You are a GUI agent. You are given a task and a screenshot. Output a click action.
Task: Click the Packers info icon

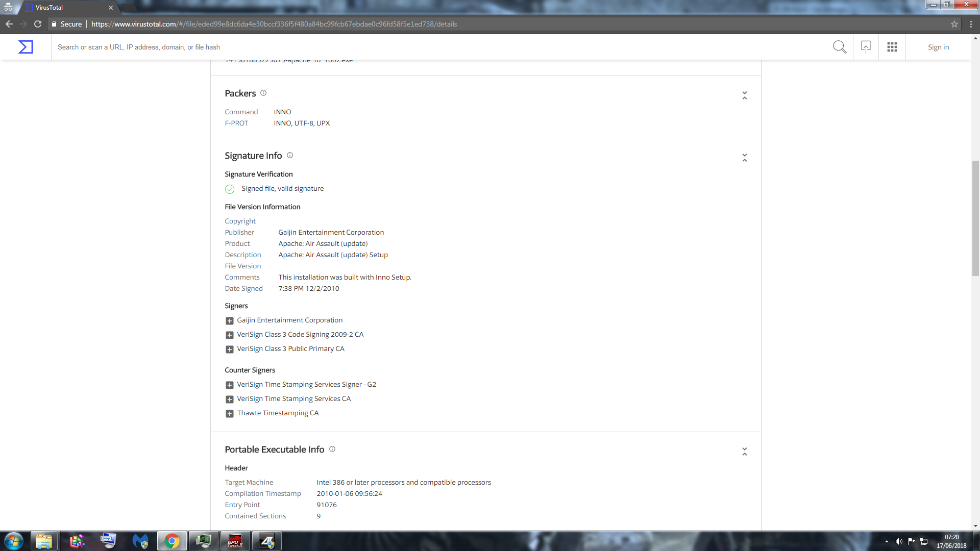pyautogui.click(x=263, y=93)
